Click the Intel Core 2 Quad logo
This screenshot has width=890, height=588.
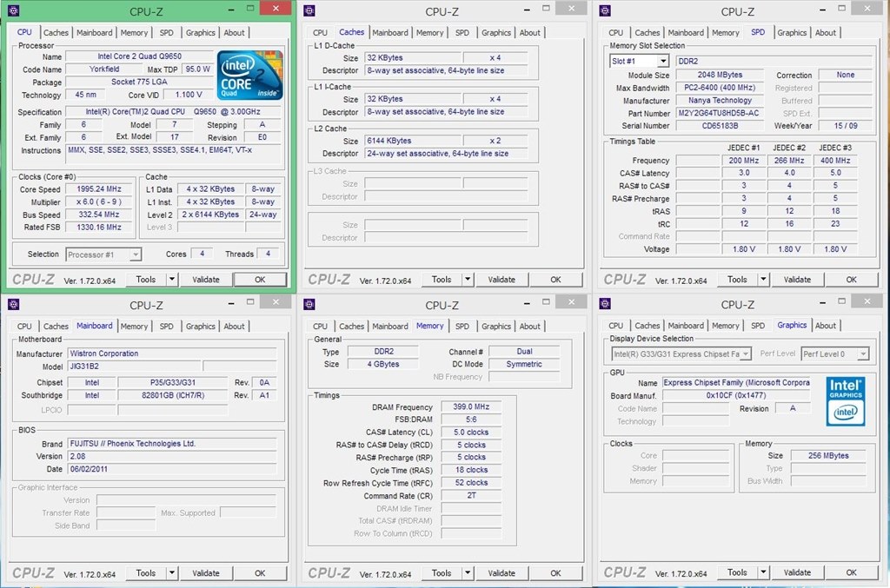(x=249, y=74)
